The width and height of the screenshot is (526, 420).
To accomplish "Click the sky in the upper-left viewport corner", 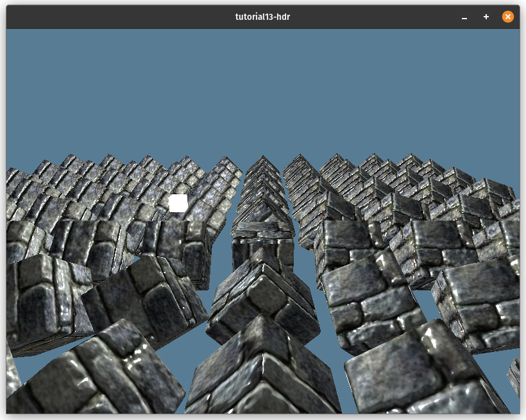I will 26,45.
